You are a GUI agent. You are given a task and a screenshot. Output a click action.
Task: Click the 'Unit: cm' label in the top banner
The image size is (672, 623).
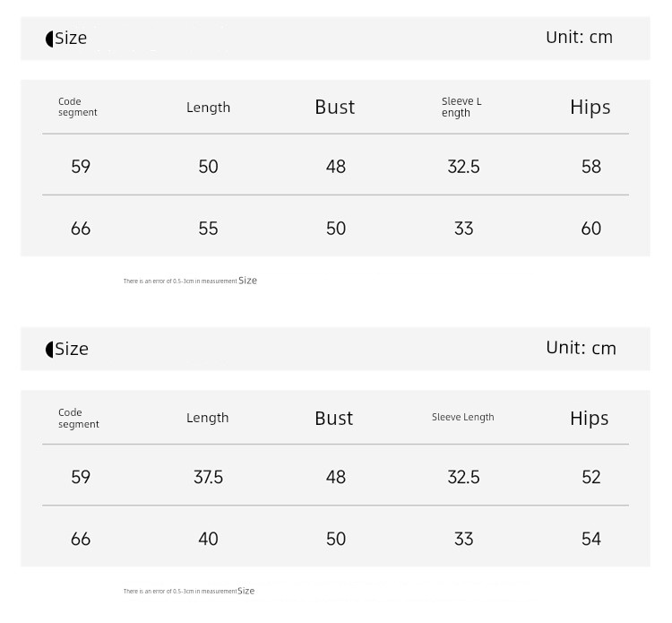click(579, 38)
